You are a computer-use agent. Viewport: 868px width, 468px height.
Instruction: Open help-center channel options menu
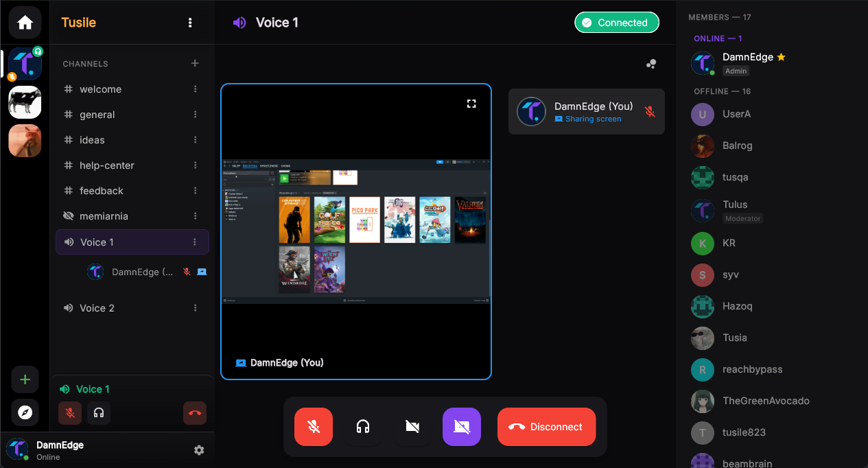[x=196, y=165]
